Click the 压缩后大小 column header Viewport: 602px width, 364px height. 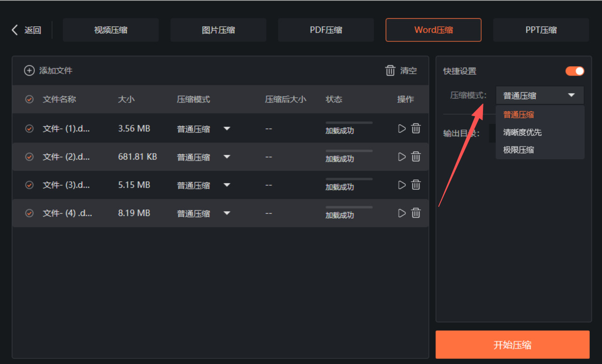point(285,99)
